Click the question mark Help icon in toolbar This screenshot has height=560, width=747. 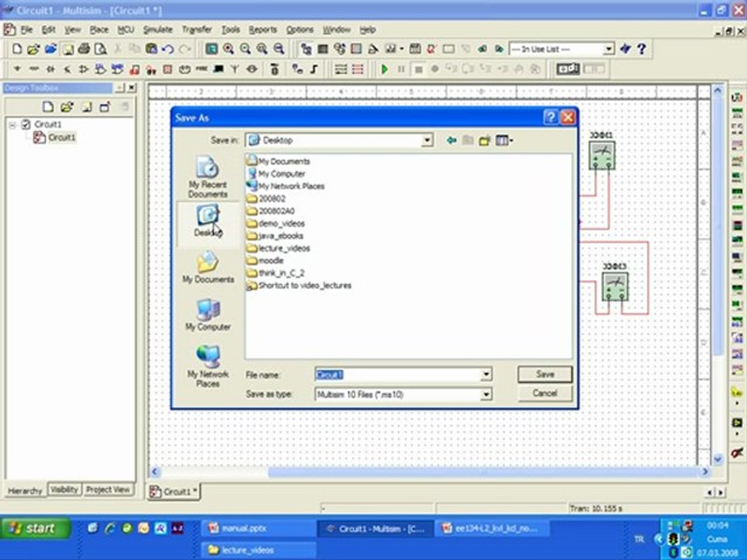(642, 48)
